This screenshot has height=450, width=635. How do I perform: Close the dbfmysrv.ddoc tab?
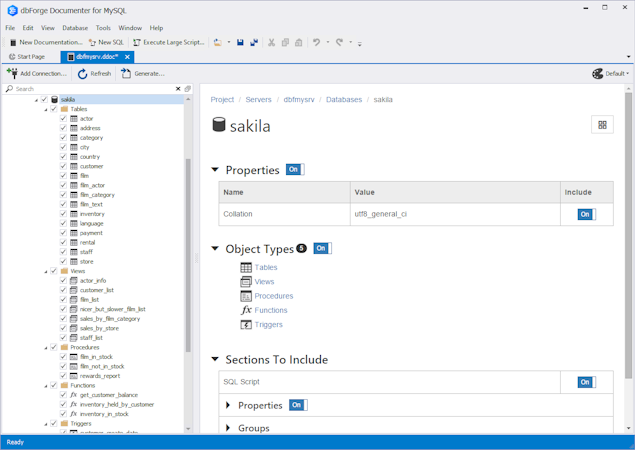click(x=127, y=57)
